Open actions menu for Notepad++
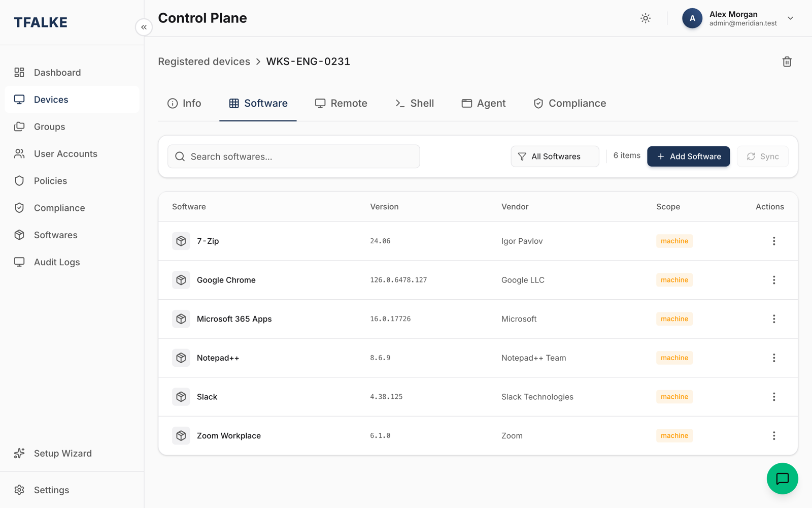This screenshot has height=508, width=812. [774, 358]
